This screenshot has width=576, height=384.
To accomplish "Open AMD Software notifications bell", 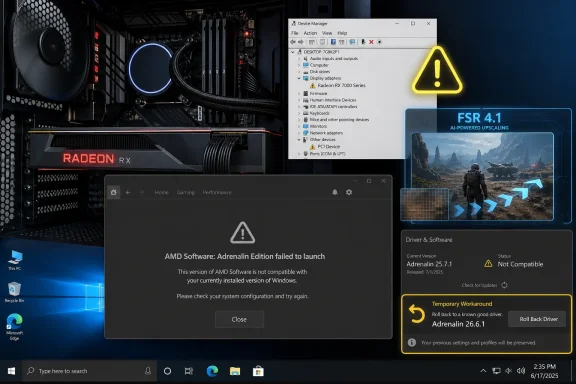I will click(x=335, y=192).
